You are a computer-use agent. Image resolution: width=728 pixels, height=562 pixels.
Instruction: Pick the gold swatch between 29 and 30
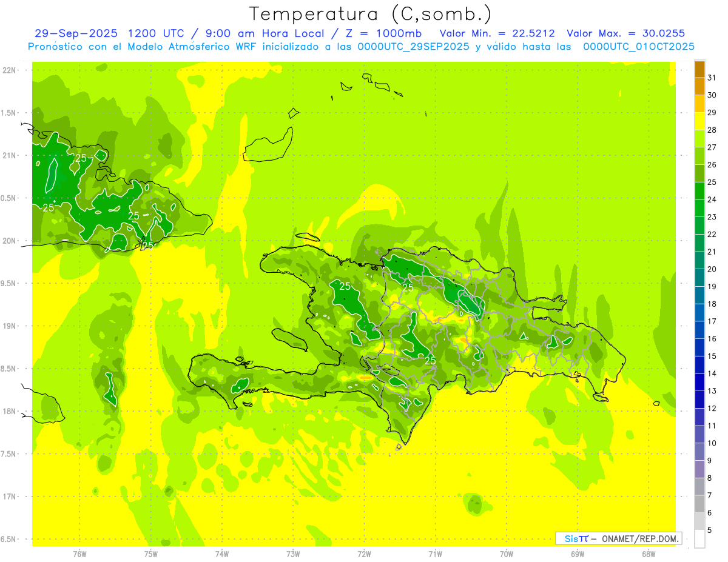click(x=699, y=104)
